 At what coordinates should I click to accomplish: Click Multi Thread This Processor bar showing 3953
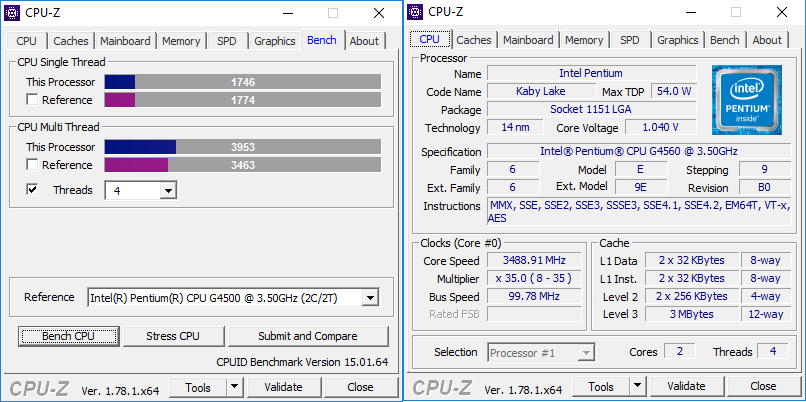[x=243, y=147]
